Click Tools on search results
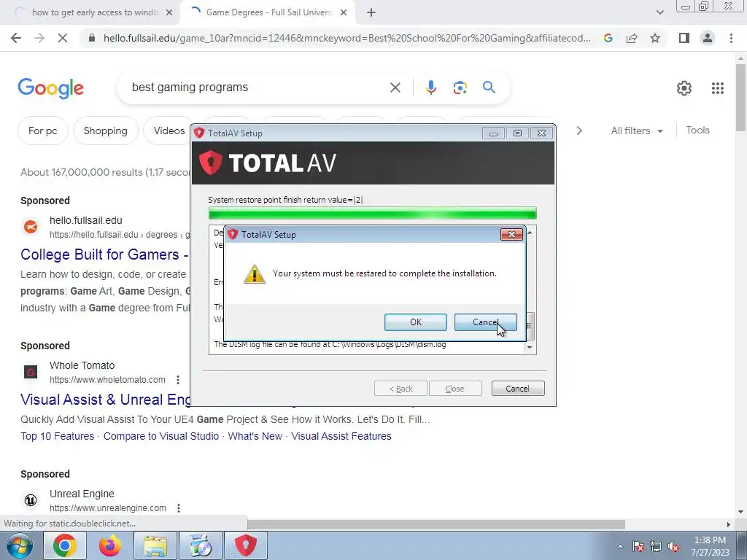This screenshot has width=747, height=560. [x=697, y=130]
